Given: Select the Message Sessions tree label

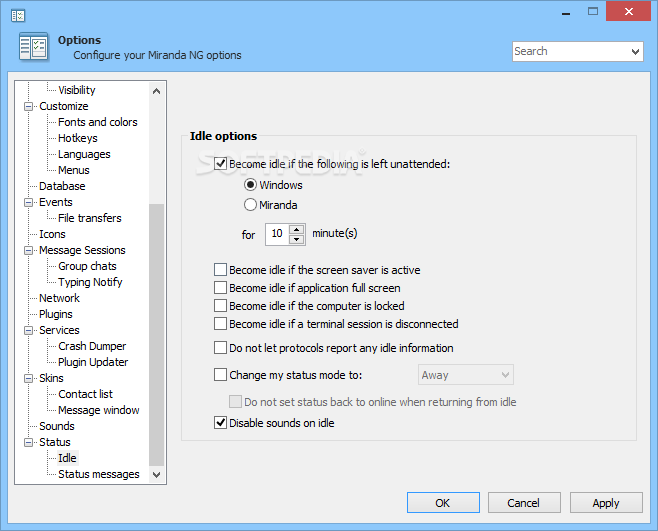Looking at the screenshot, I should 82,250.
